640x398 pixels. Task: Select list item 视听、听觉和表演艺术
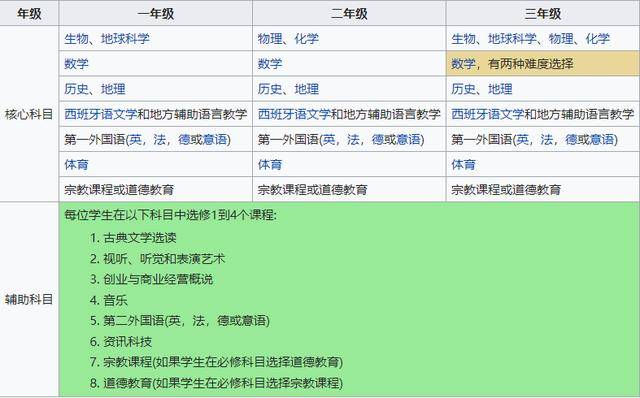[x=164, y=258]
